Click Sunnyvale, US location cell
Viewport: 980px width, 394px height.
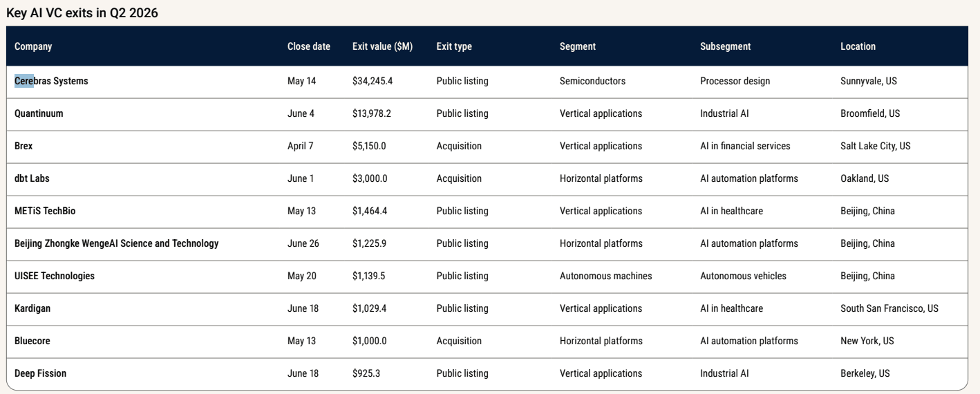[869, 81]
